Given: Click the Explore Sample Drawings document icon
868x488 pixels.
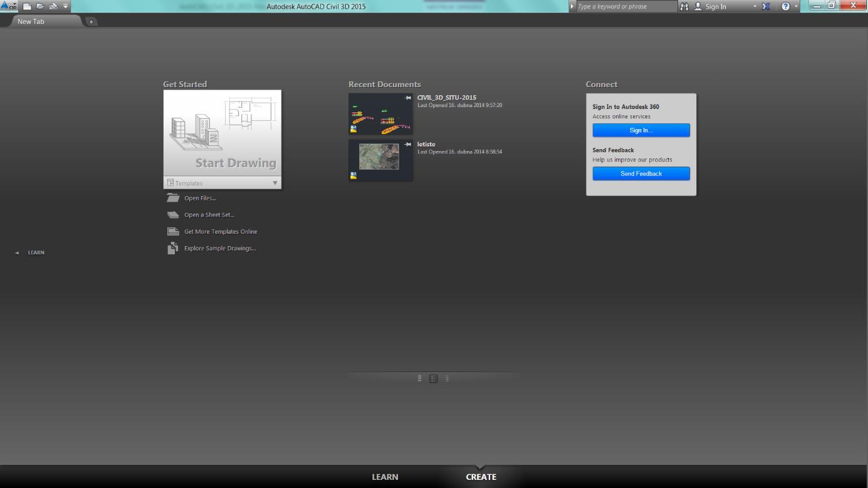Looking at the screenshot, I should pos(173,248).
